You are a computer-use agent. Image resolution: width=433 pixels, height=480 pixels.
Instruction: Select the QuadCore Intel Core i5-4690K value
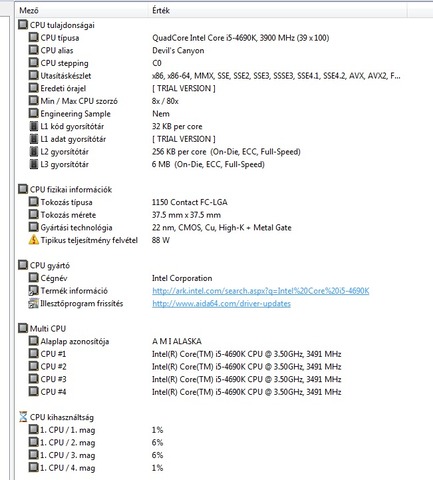[241, 38]
